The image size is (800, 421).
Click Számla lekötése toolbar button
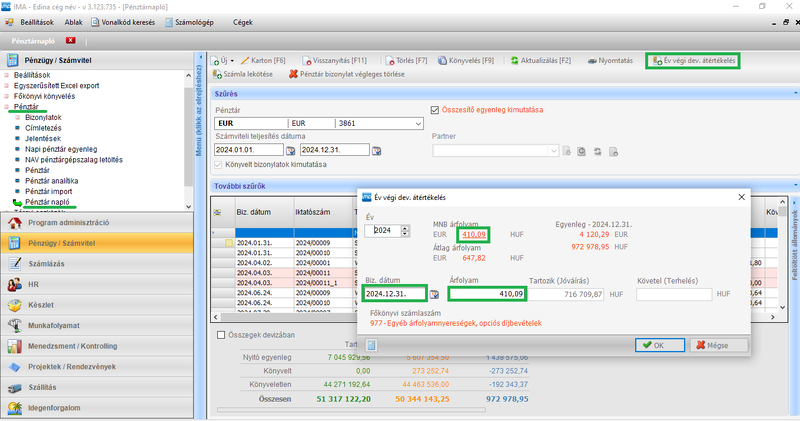[242, 74]
